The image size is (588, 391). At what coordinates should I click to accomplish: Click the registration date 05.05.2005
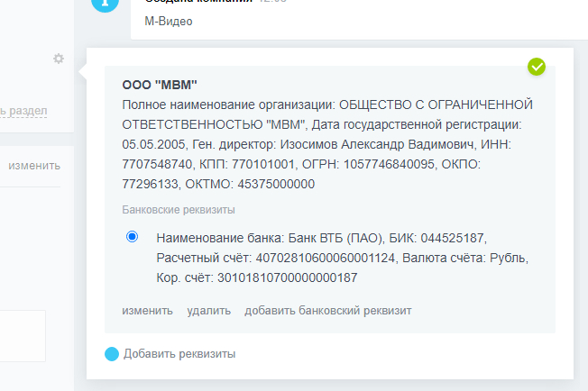[x=153, y=144]
